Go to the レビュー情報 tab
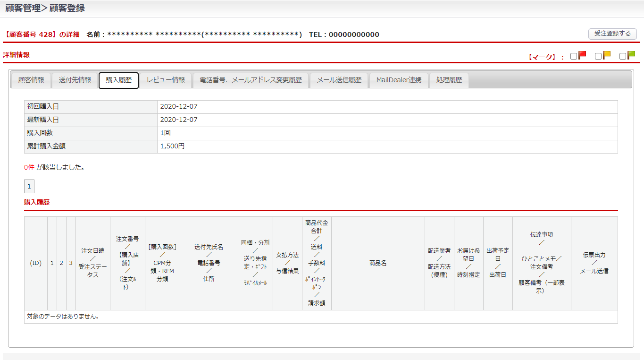 point(166,80)
